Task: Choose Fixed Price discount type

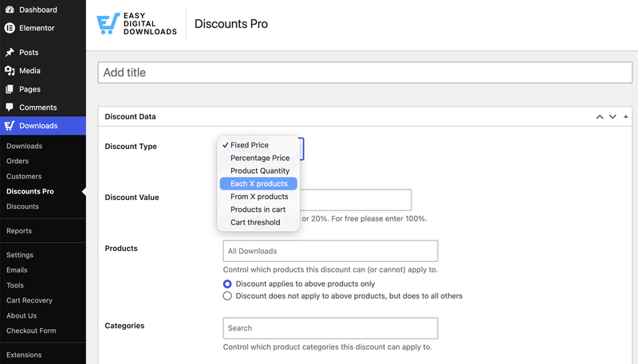Action: click(x=258, y=145)
